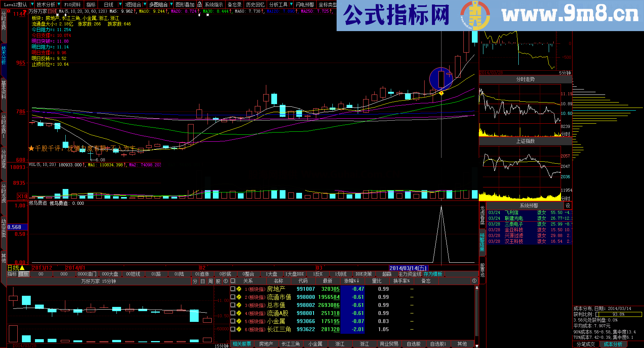
Task: Open the 闪电预警 flash alert tool
Action: coord(305,5)
